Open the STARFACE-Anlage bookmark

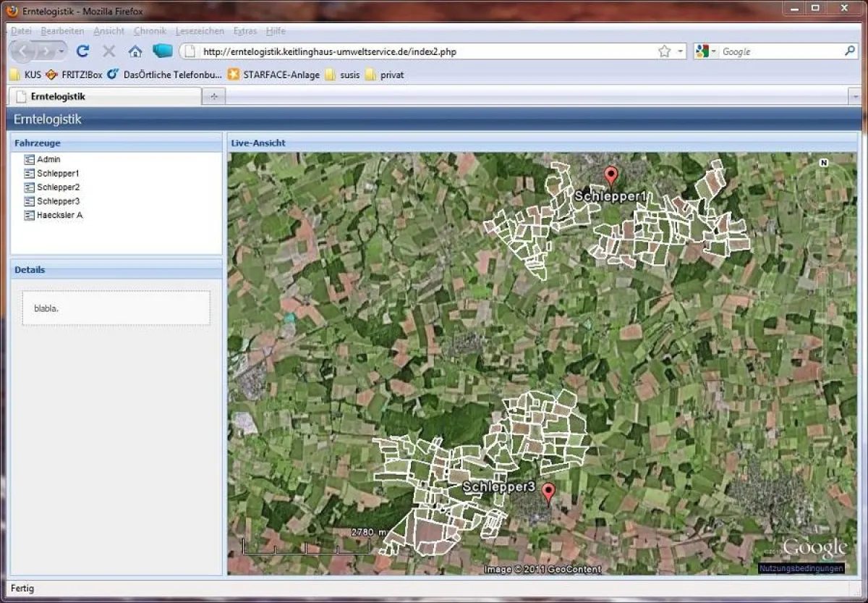[281, 75]
